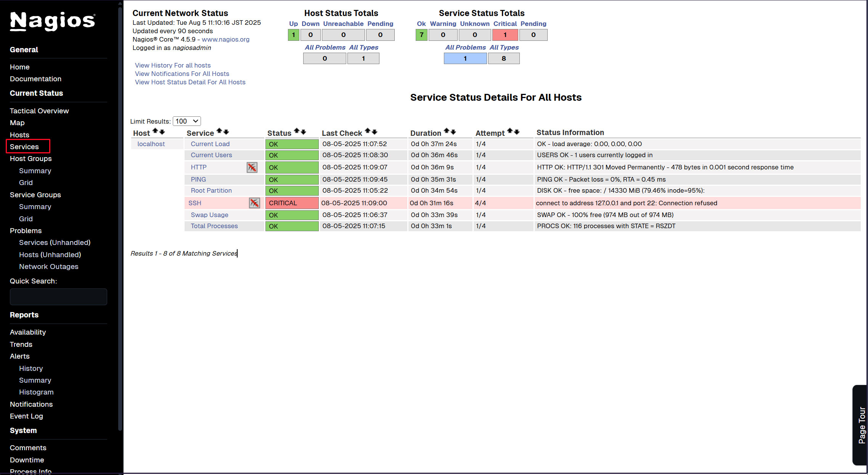Click the service Critical count 1
This screenshot has width=868, height=475.
tap(505, 35)
